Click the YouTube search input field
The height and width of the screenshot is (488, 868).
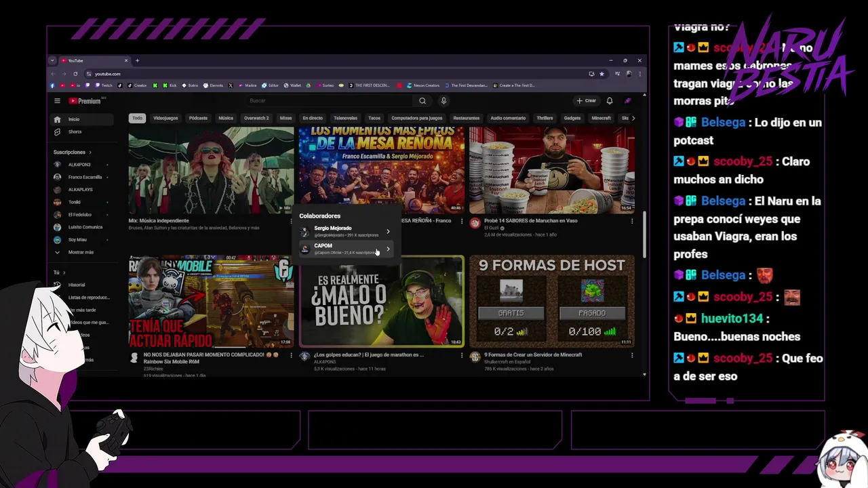pos(329,101)
